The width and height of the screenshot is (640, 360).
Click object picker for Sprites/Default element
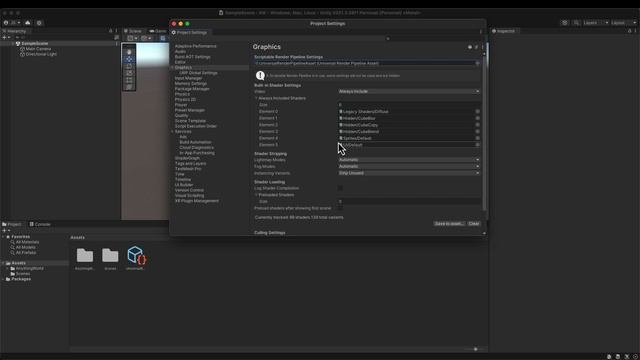point(477,138)
